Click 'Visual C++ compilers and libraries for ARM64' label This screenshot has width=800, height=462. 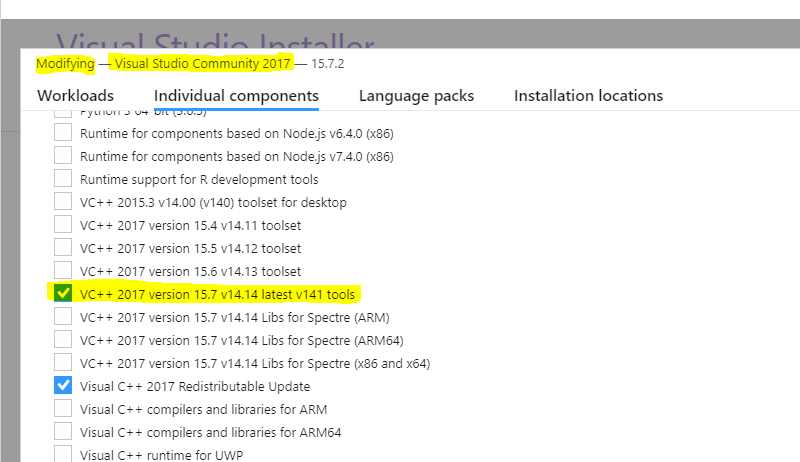coord(210,432)
